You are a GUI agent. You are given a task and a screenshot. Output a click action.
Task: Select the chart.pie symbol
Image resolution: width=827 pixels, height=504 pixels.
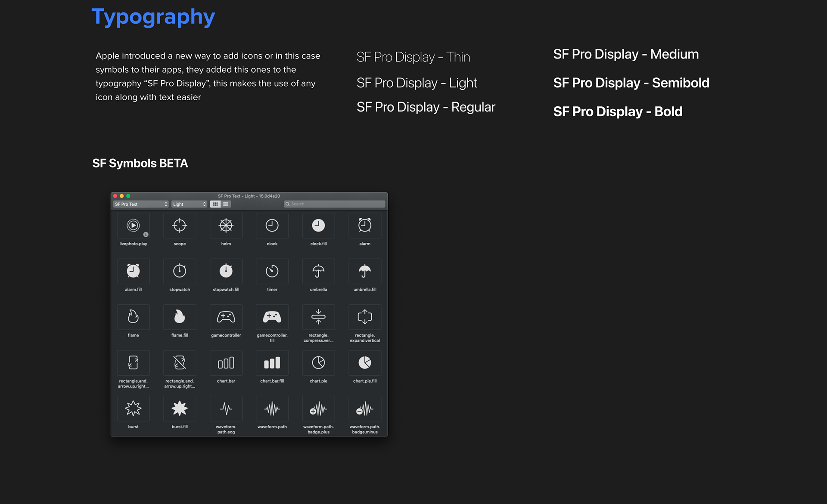coord(318,363)
